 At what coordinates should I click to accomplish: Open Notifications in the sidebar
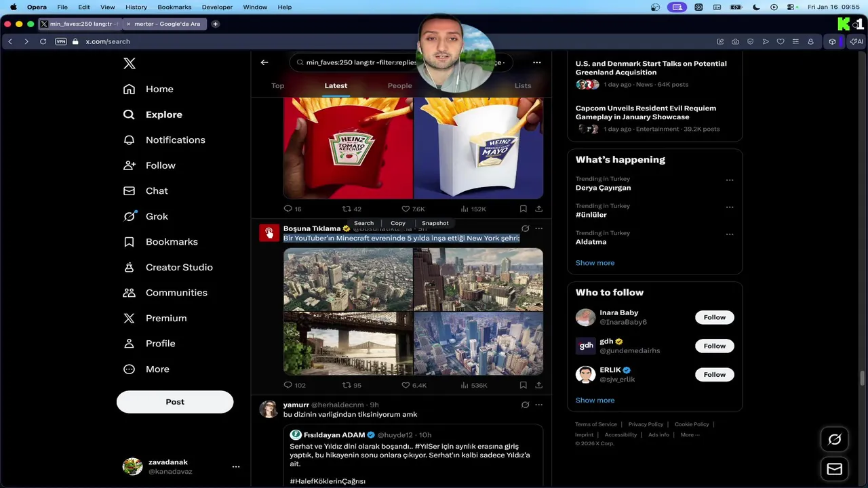coord(164,140)
